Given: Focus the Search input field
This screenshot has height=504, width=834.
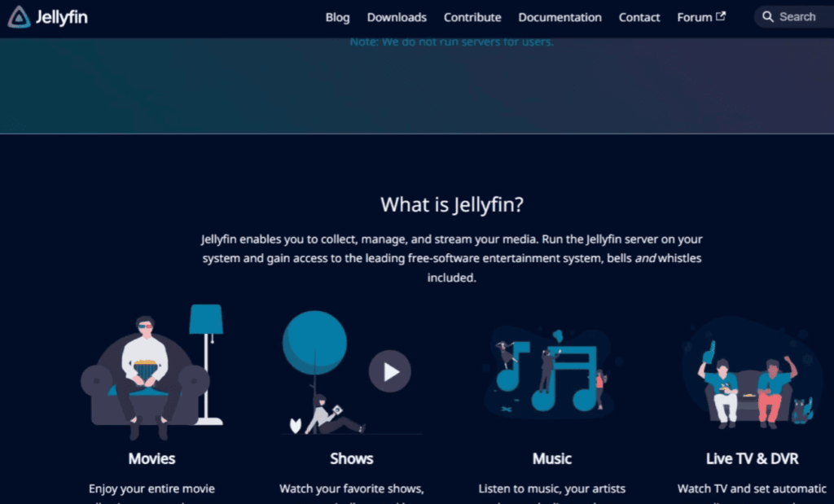Looking at the screenshot, I should 794,17.
